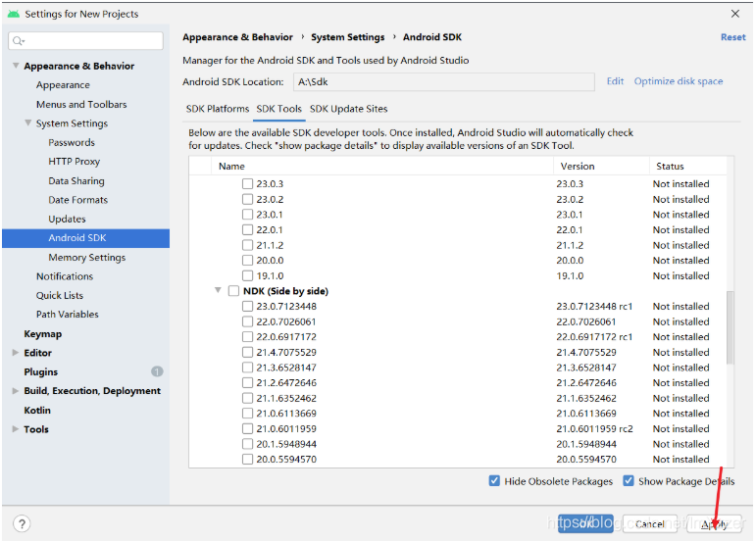This screenshot has height=541, width=756.
Task: Check the NDK 20.0.5594570 checkbox
Action: tap(247, 459)
